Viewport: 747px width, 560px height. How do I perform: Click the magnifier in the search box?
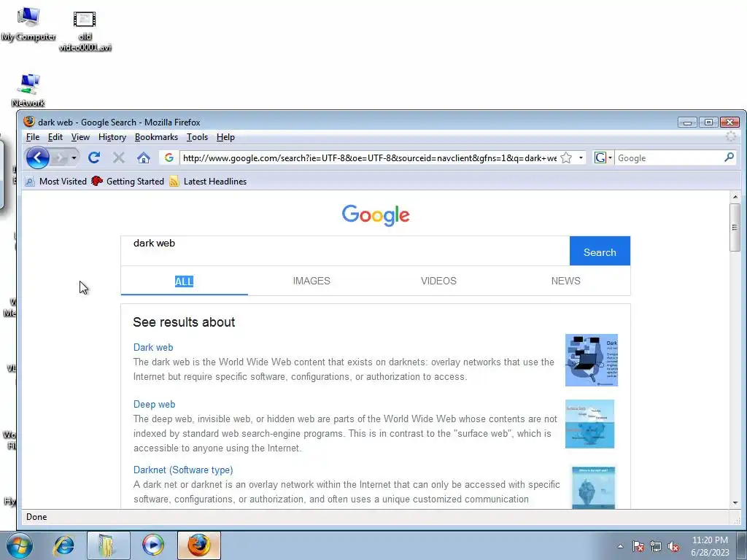(729, 157)
